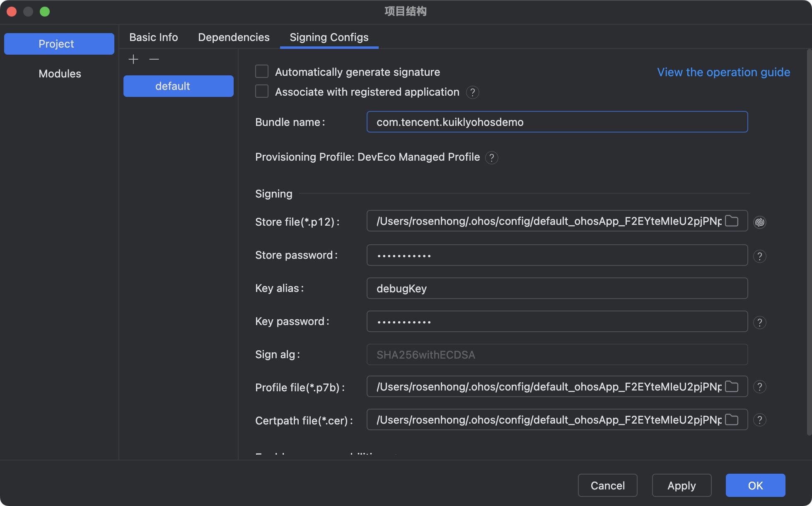This screenshot has width=812, height=506.
Task: Enable Automatically generate signature checkbox
Action: [x=262, y=72]
